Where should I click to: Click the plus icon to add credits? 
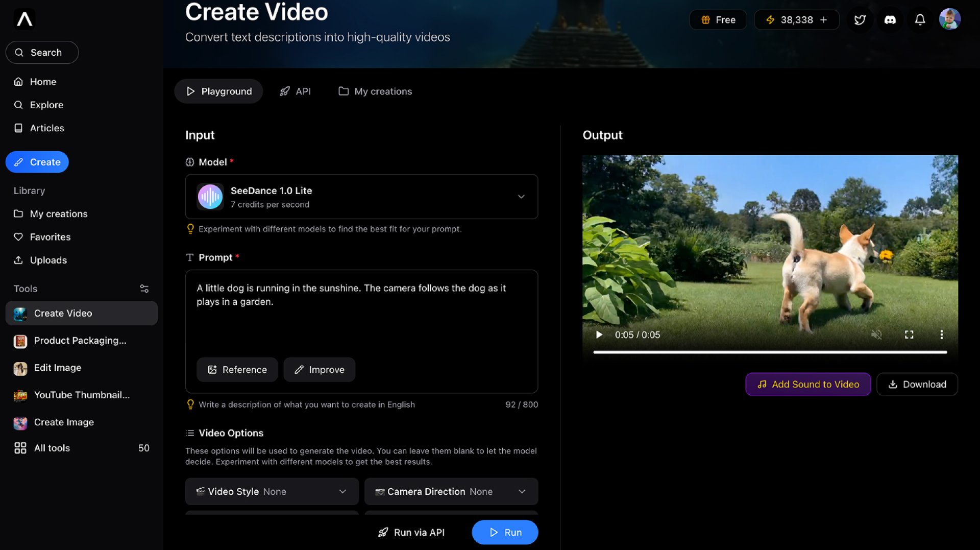(x=823, y=20)
